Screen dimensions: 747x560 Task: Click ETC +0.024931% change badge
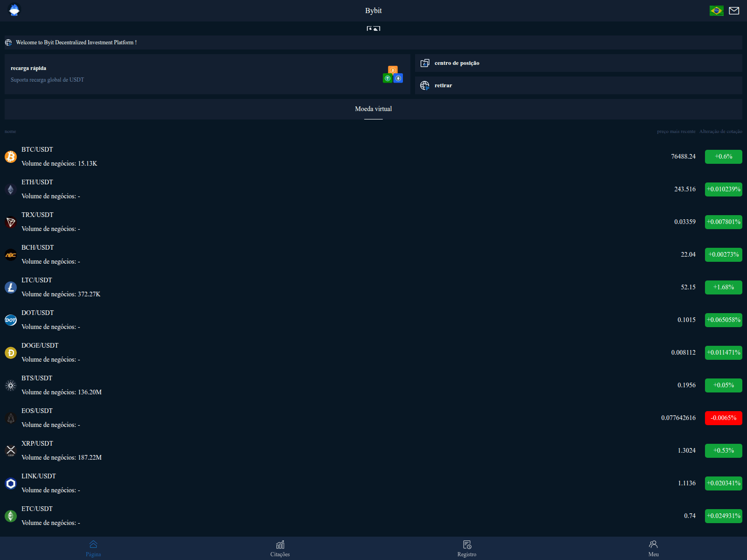[x=724, y=516]
